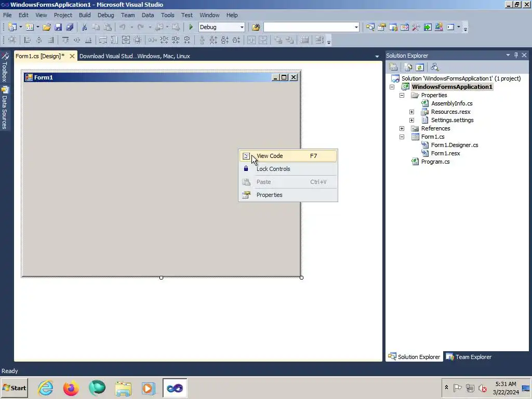Select Form1.Designer.cs in Solution Explorer
The image size is (532, 399).
point(454,145)
